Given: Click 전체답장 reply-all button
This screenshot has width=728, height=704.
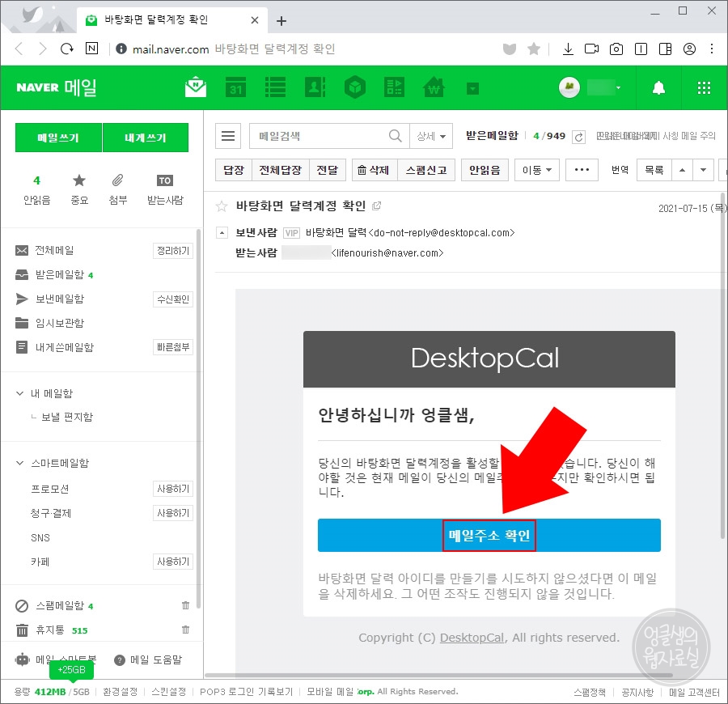Looking at the screenshot, I should (281, 170).
